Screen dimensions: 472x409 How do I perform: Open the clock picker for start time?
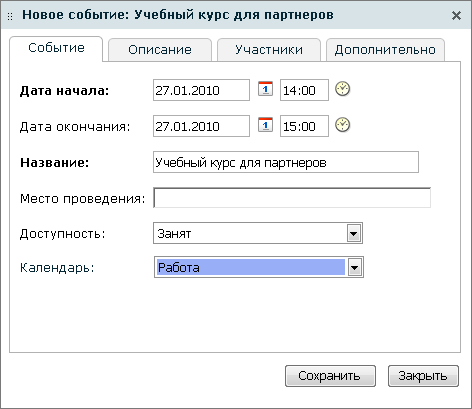point(342,89)
